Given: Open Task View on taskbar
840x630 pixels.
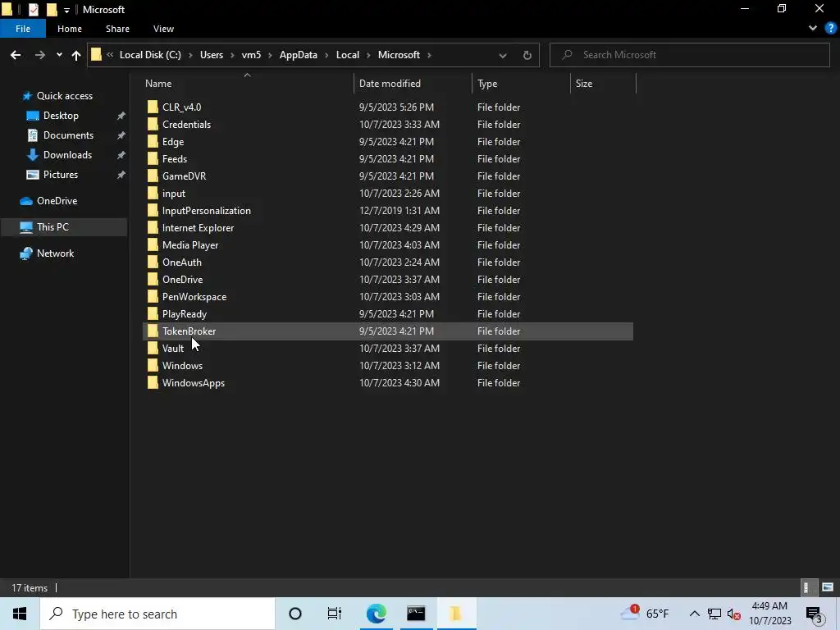Looking at the screenshot, I should [x=335, y=614].
